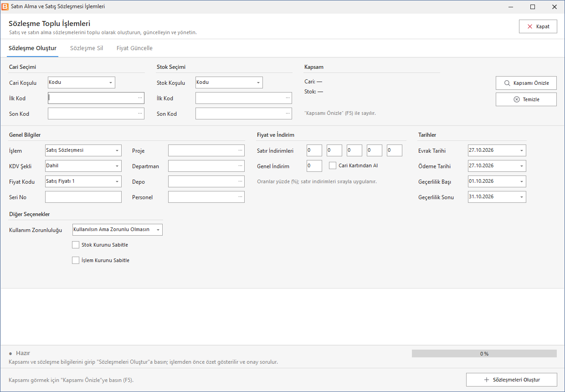Click the 'Cari: —' scope text
Image resolution: width=565 pixels, height=392 pixels.
(x=313, y=82)
